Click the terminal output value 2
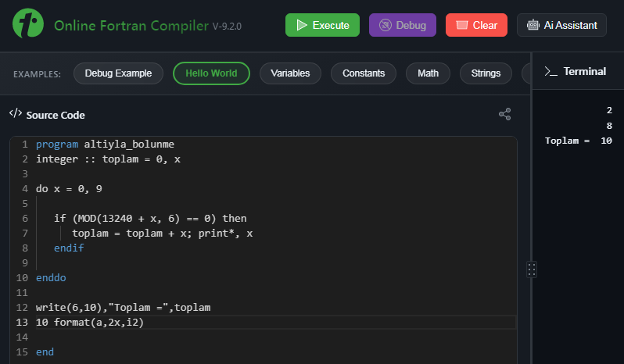Screen dimensions: 624x364 coord(609,110)
